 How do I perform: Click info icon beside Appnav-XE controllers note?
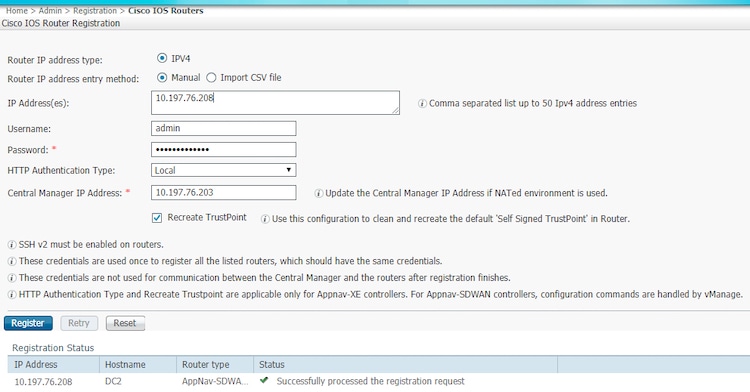[x=11, y=295]
